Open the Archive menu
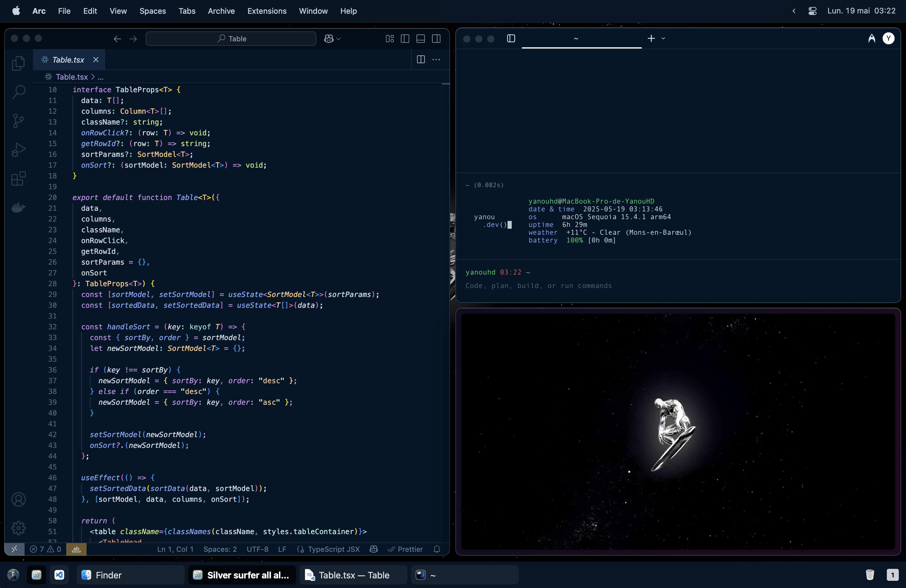 pos(221,11)
